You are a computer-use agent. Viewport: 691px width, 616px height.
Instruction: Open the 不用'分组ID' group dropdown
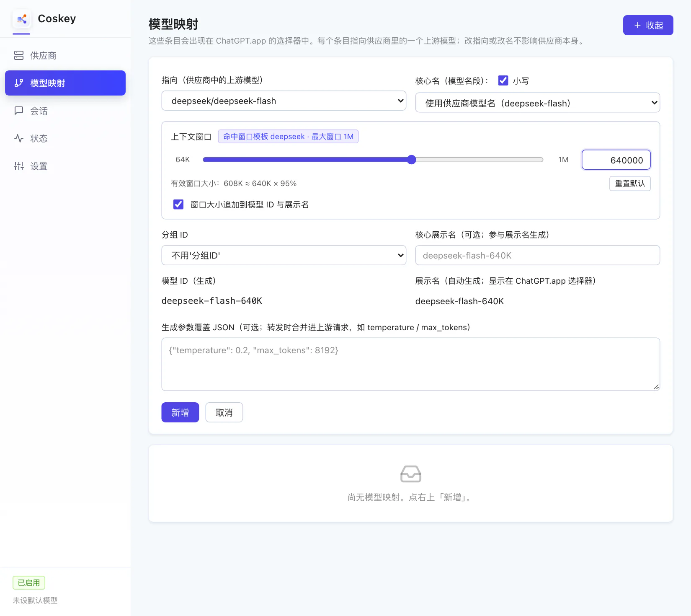point(284,255)
